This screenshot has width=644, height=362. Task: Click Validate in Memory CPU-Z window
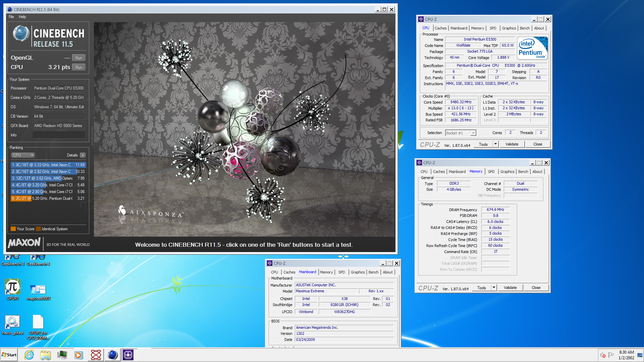click(x=510, y=288)
